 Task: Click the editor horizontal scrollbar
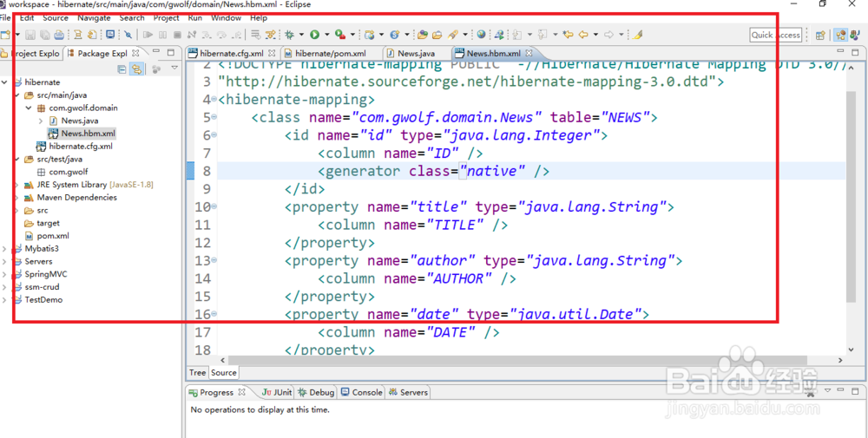(517, 360)
